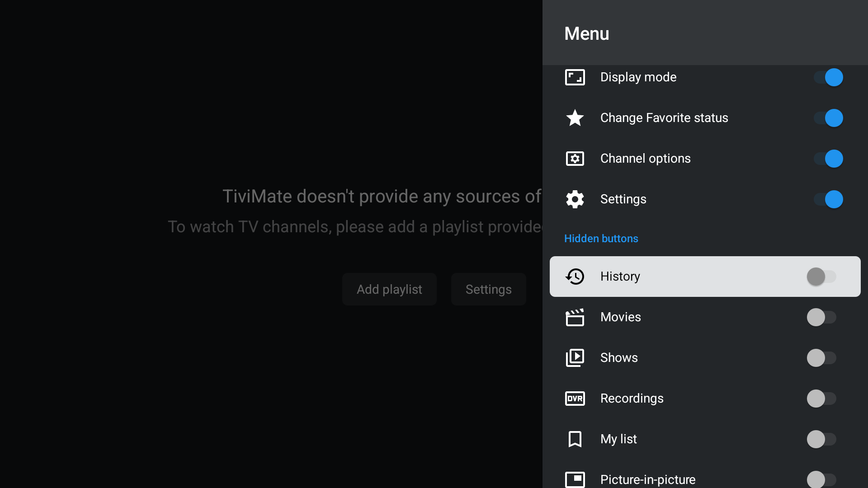Turn off Change Favorite status switch
This screenshot has height=488, width=868.
pos(828,118)
